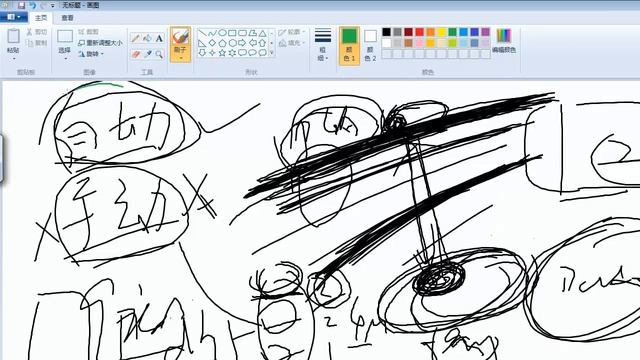Click the 复制 (Copy) button
The image size is (640, 360).
click(x=37, y=42)
